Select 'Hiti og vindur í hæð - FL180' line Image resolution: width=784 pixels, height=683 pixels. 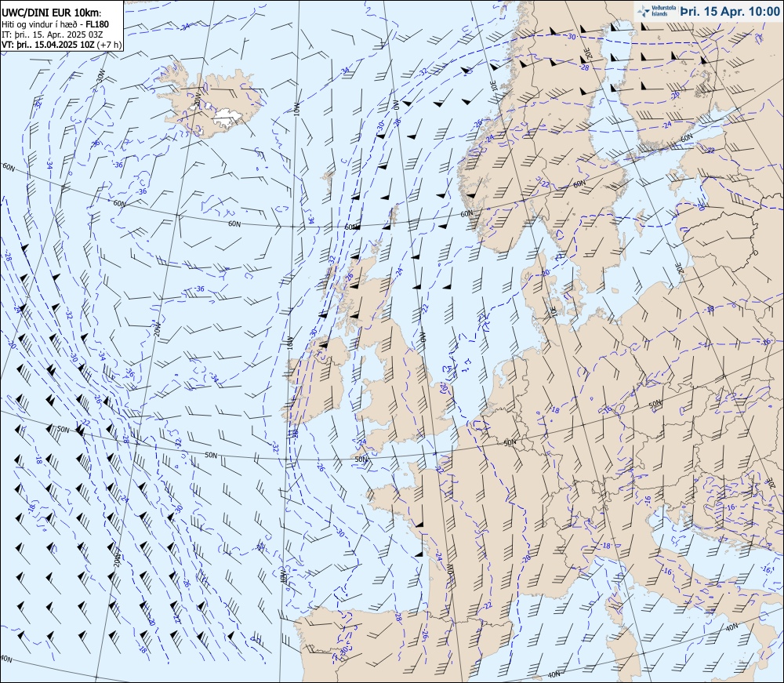point(55,24)
